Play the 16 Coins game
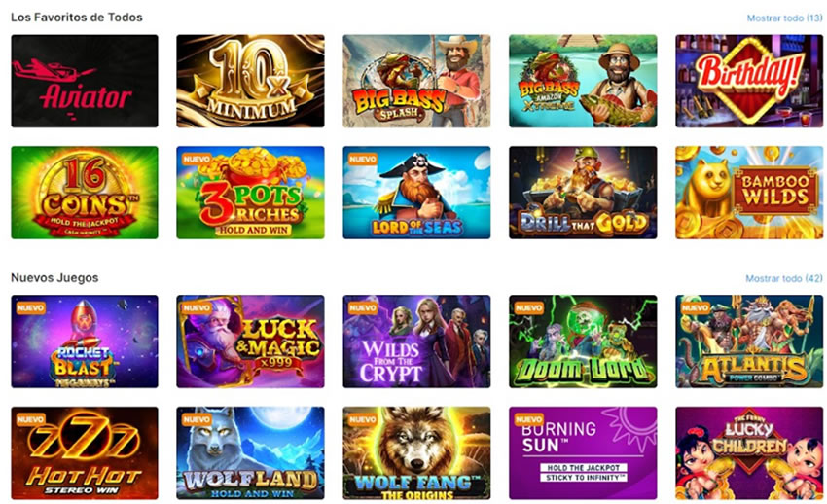Viewport: 827px width, 504px height. (x=85, y=193)
